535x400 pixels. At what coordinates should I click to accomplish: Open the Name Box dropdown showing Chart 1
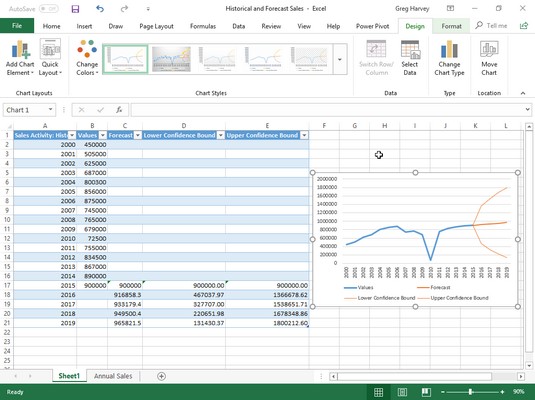coord(50,110)
